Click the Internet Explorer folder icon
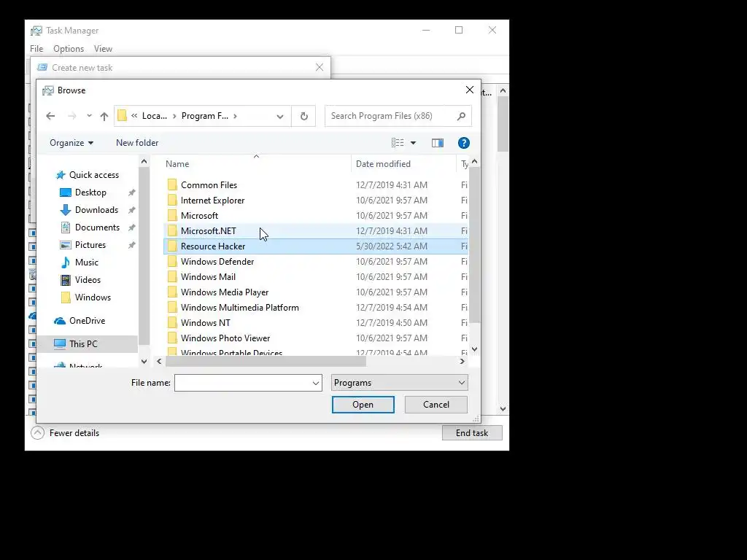The width and height of the screenshot is (747, 560). pyautogui.click(x=172, y=201)
